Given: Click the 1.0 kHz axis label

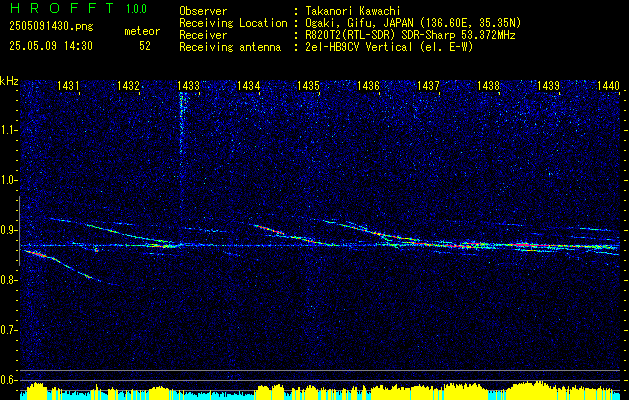Looking at the screenshot, I should click(7, 180).
